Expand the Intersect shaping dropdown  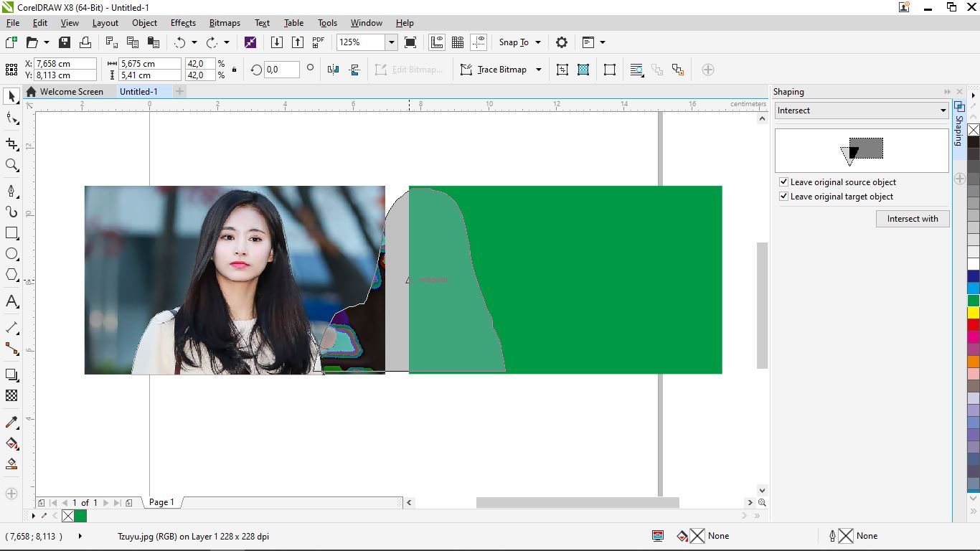pos(943,110)
